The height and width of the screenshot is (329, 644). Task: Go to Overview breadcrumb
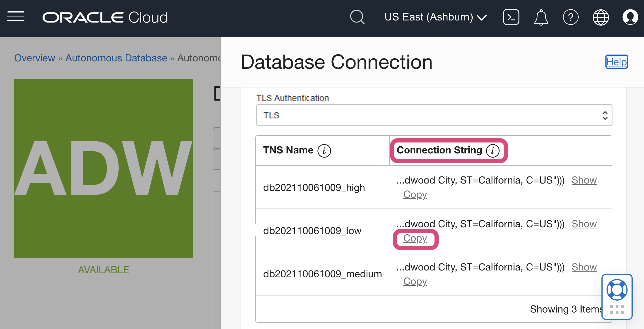(x=35, y=58)
